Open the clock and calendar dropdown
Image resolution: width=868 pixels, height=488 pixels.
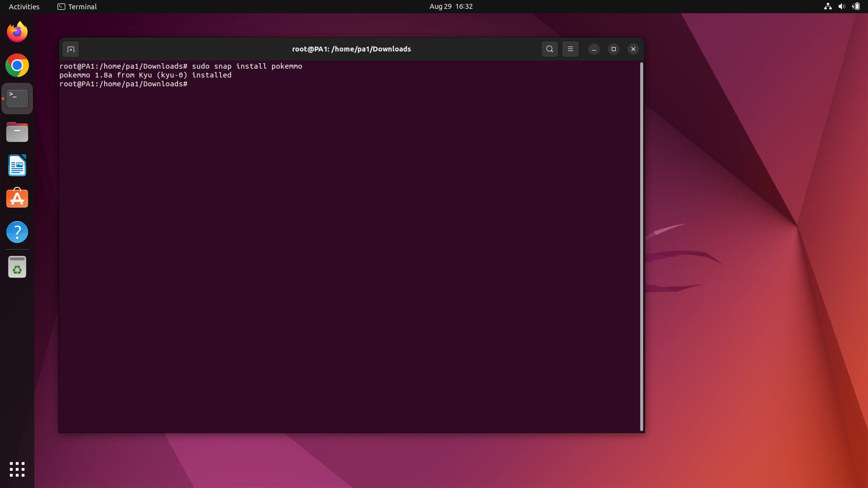tap(450, 6)
